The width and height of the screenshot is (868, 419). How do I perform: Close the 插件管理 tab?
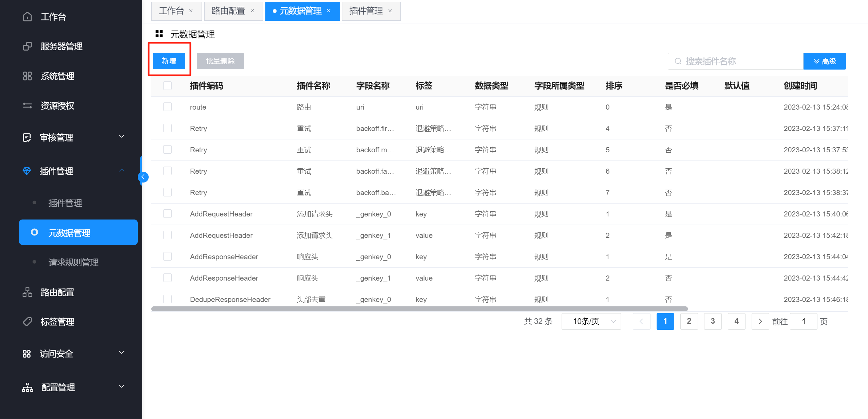point(390,11)
